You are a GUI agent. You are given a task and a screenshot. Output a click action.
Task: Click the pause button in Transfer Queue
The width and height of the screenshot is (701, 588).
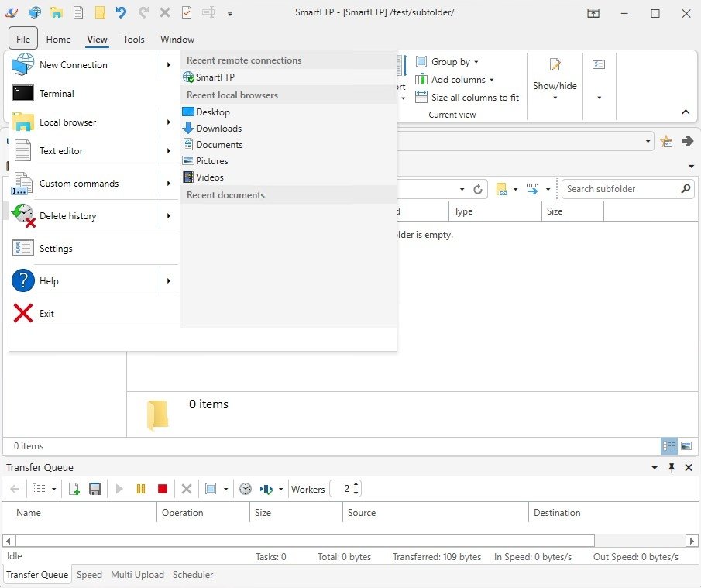point(141,489)
